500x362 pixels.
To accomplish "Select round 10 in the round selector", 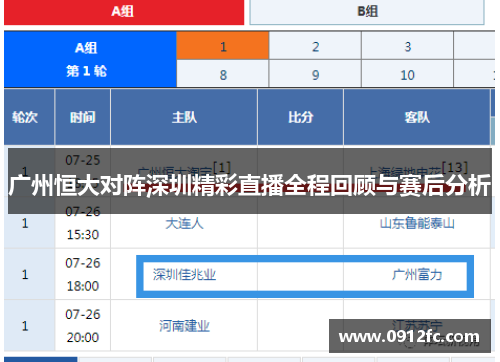I will (407, 74).
